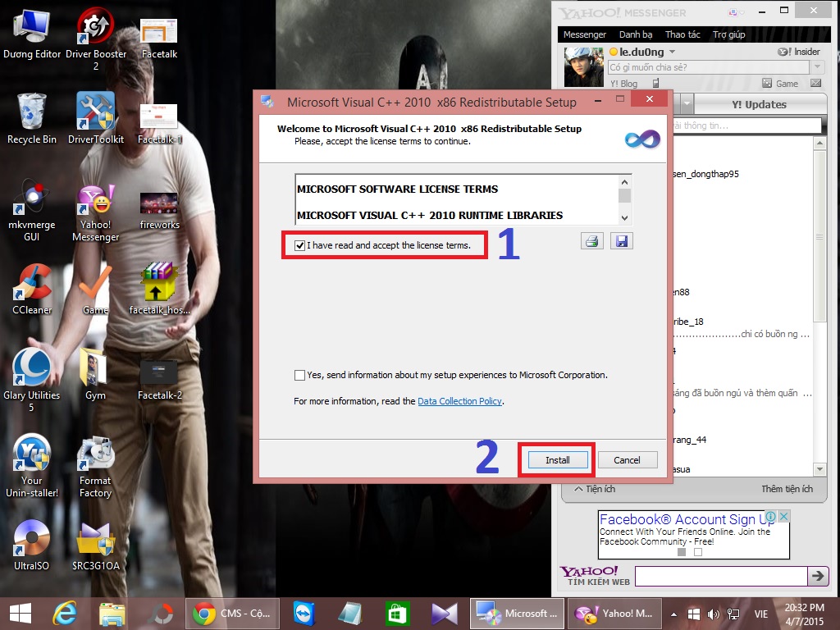
Task: Select the Gym folder on desktop
Action: click(95, 374)
